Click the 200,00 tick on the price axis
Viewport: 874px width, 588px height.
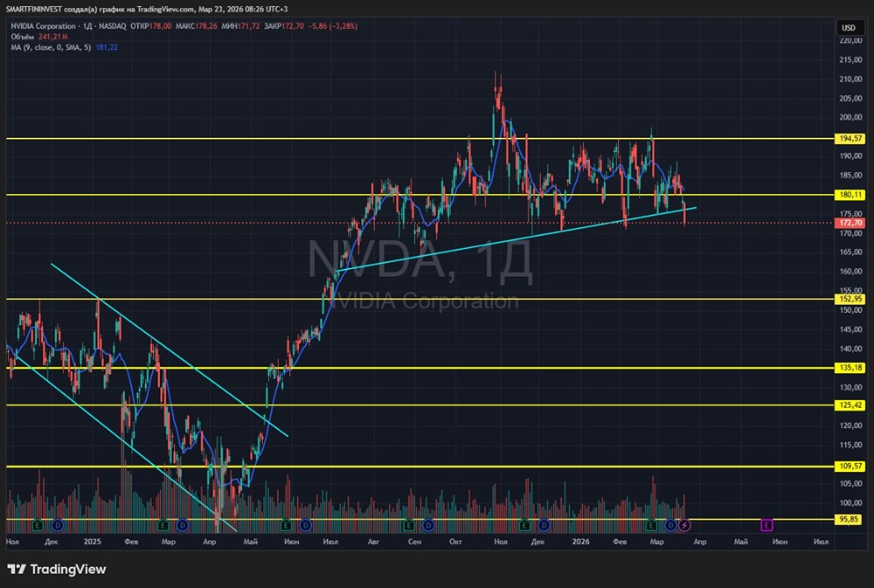point(850,118)
